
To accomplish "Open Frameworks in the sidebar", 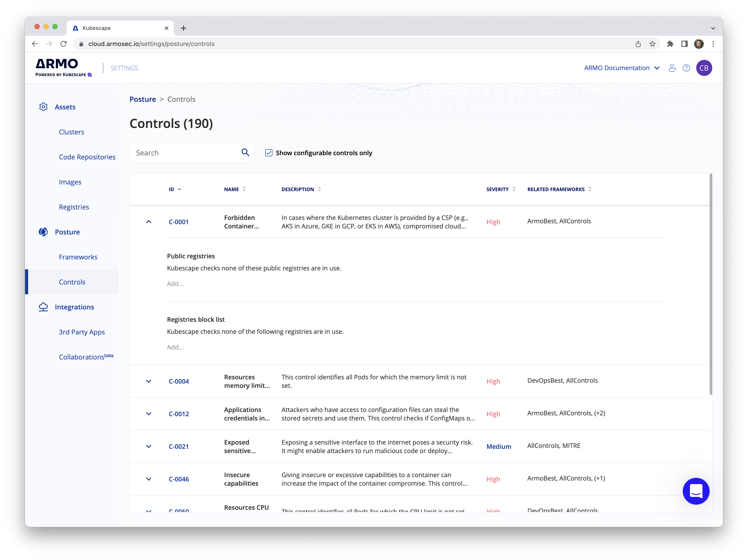I will (x=78, y=257).
